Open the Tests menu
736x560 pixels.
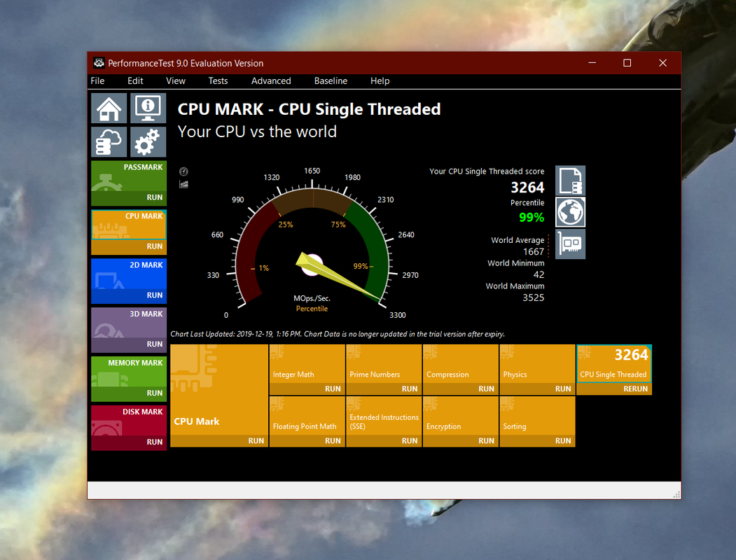tap(218, 80)
